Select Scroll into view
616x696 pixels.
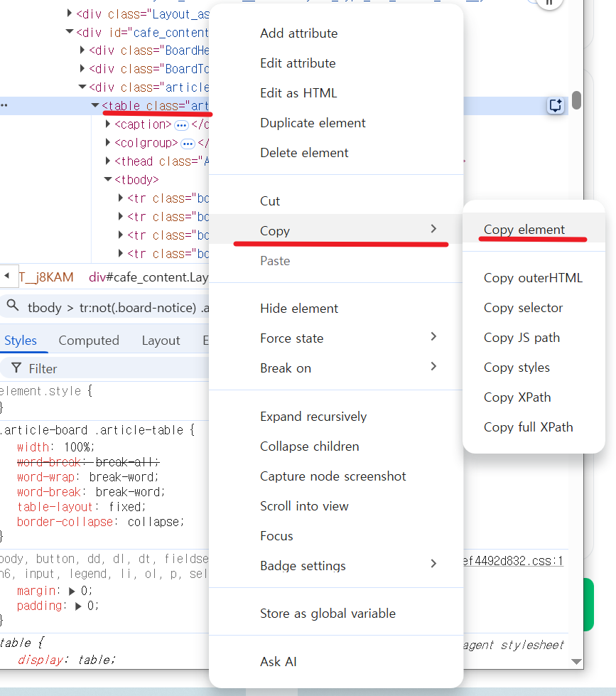point(336,506)
